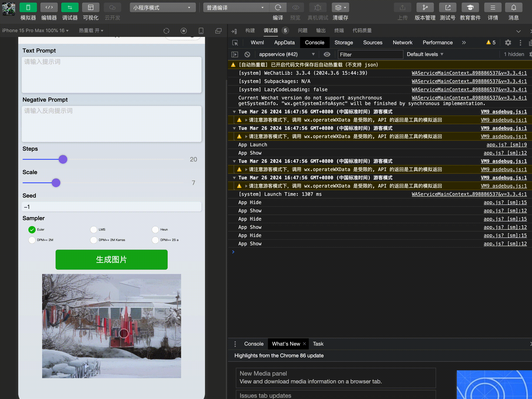Viewport: 532px width, 399px height.
Task: Click the Compile (编译) refresh icon
Action: pyautogui.click(x=278, y=7)
